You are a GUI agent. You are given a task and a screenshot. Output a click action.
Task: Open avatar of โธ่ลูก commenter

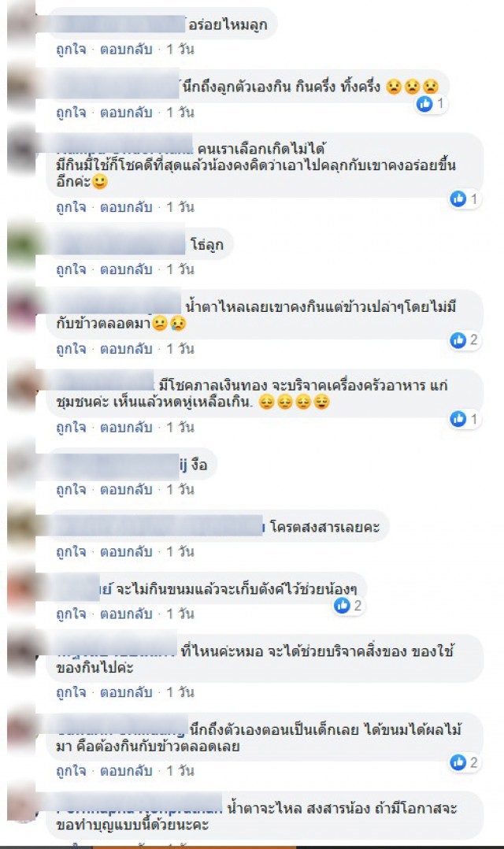pyautogui.click(x=21, y=243)
